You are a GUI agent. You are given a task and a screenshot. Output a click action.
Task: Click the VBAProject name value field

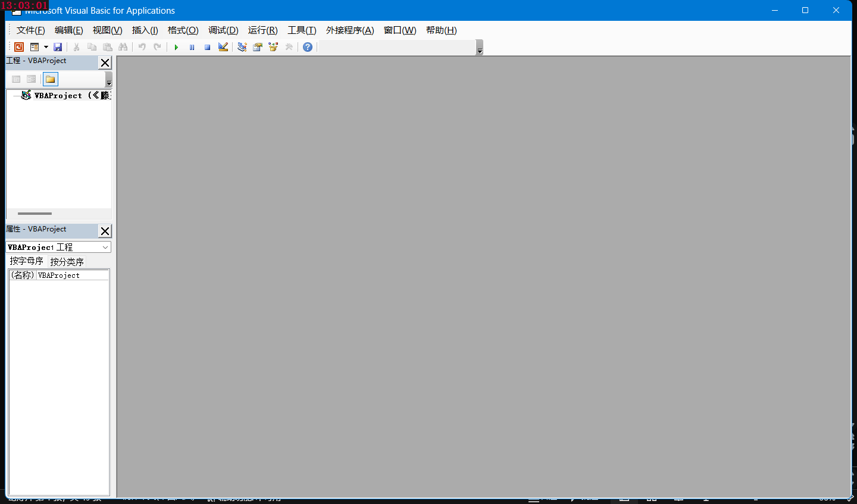tap(73, 275)
